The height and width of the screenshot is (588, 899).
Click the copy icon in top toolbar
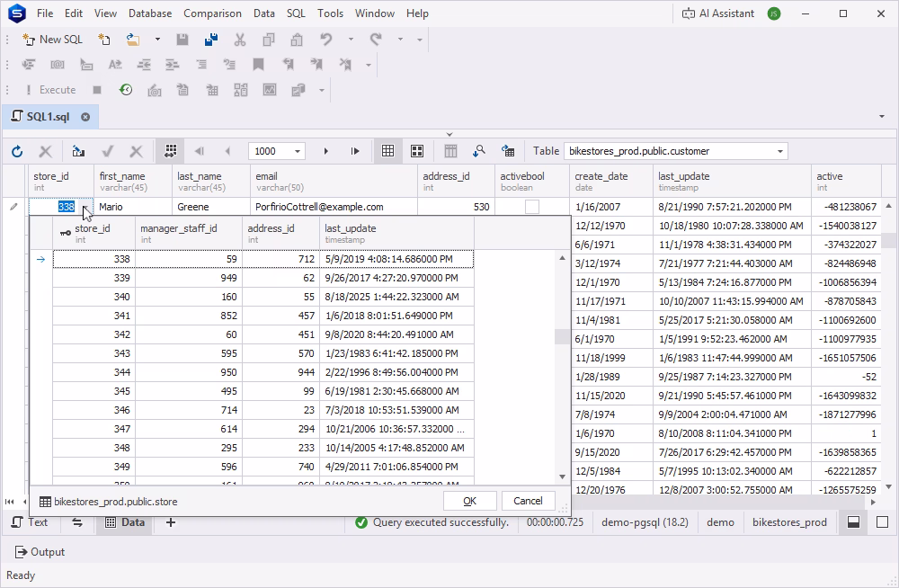pos(268,39)
